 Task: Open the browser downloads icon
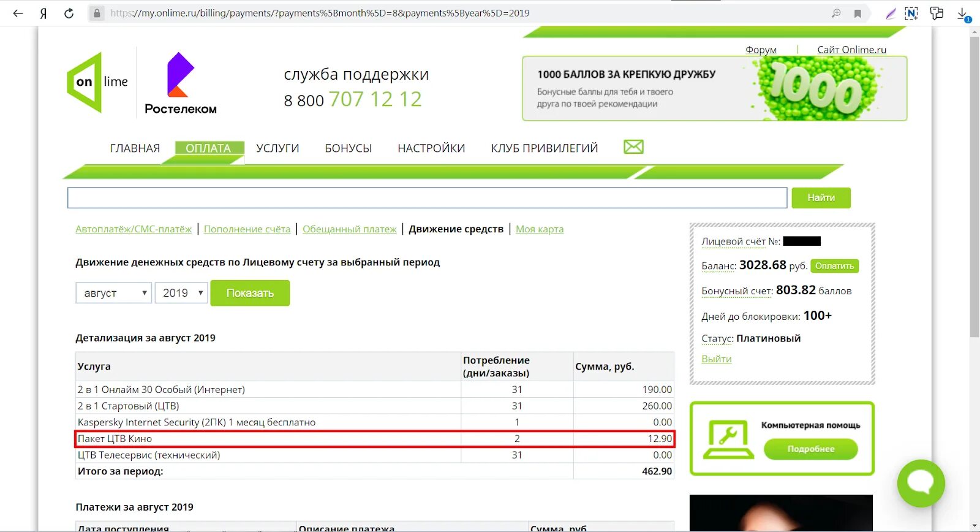963,14
